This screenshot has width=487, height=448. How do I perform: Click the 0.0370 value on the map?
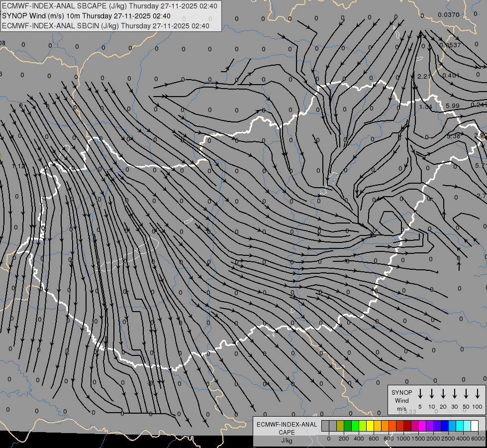(x=449, y=14)
